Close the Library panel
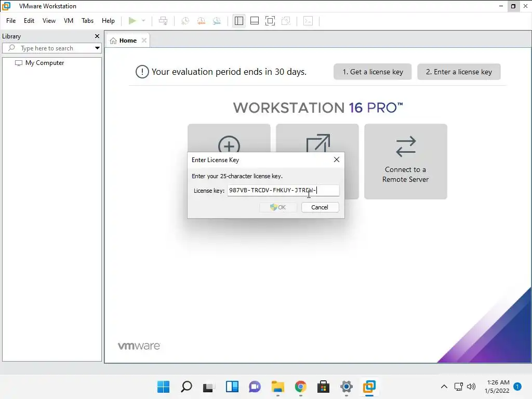The image size is (532, 399). click(x=97, y=36)
